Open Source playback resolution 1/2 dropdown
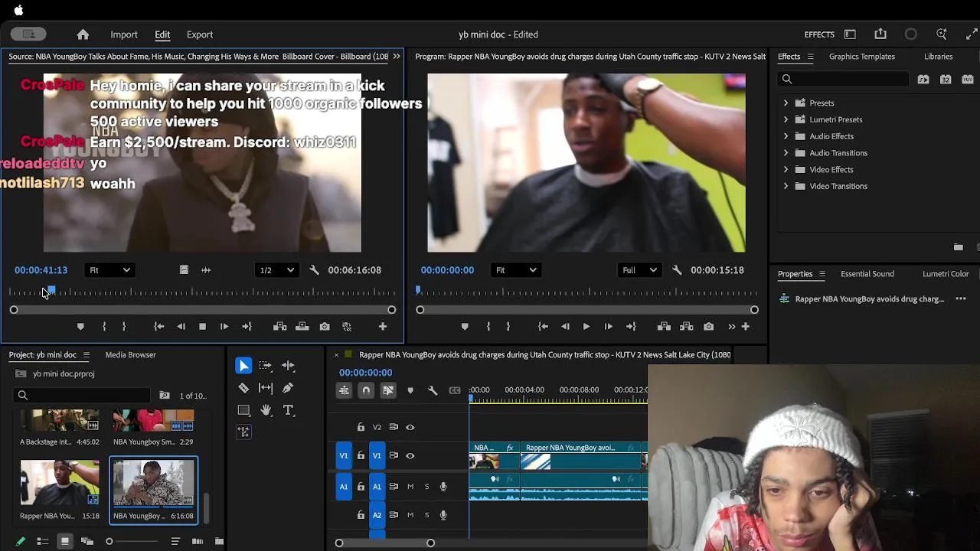 click(x=276, y=270)
